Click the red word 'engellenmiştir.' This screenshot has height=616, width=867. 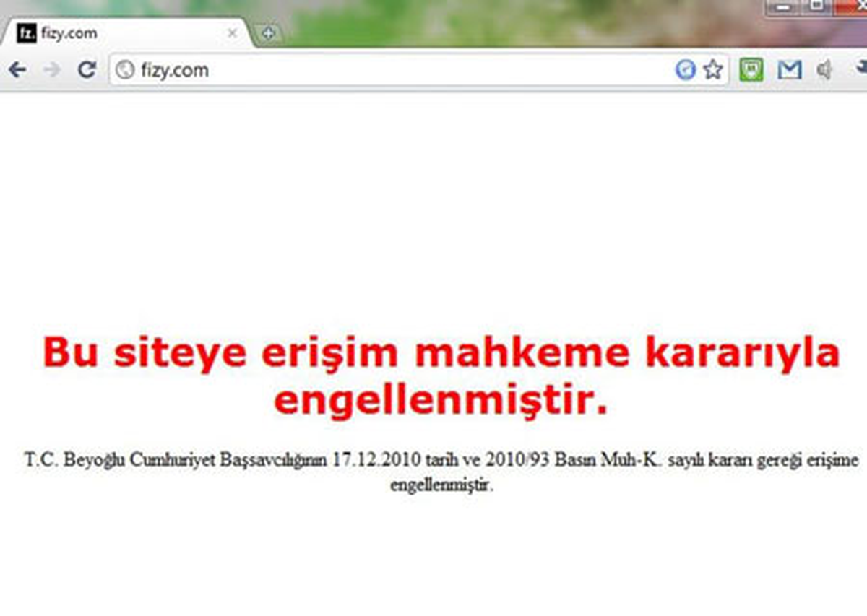[x=441, y=402]
